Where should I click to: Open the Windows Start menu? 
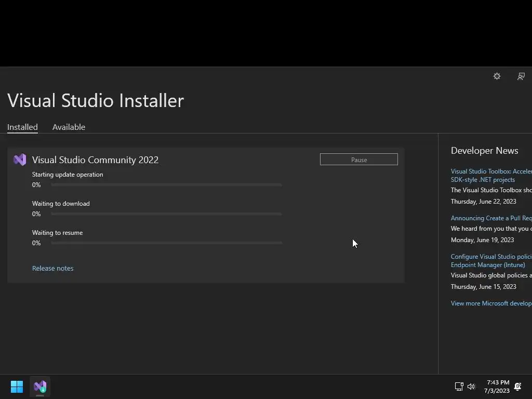pos(17,387)
